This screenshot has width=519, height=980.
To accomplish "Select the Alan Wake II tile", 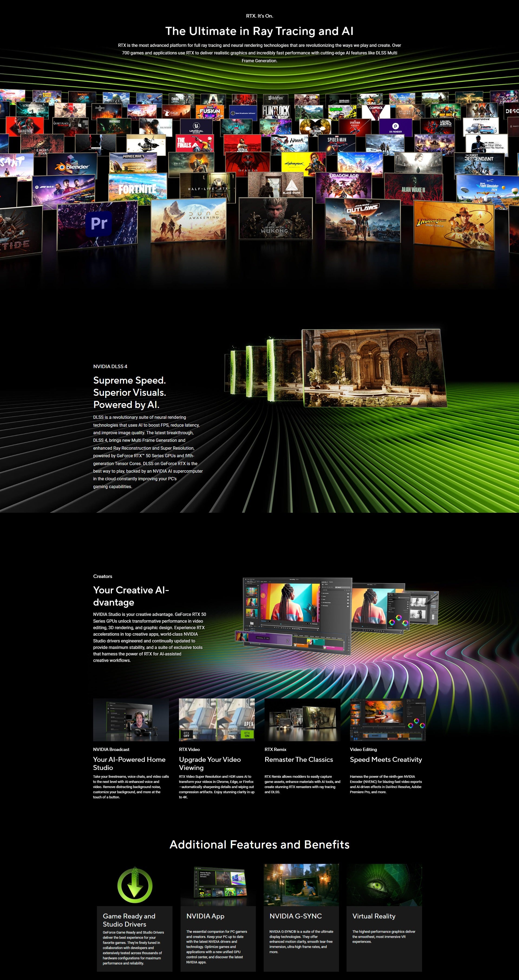I will [x=413, y=188].
